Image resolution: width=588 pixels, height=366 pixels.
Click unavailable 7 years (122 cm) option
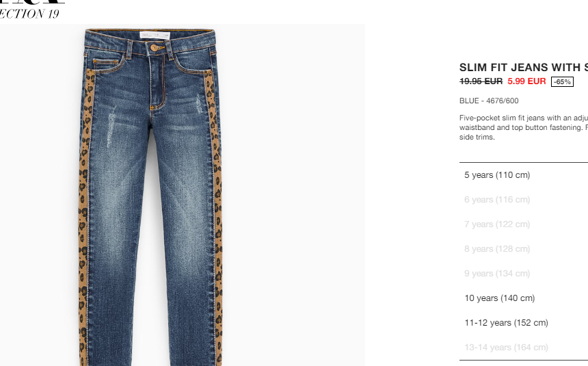(497, 224)
